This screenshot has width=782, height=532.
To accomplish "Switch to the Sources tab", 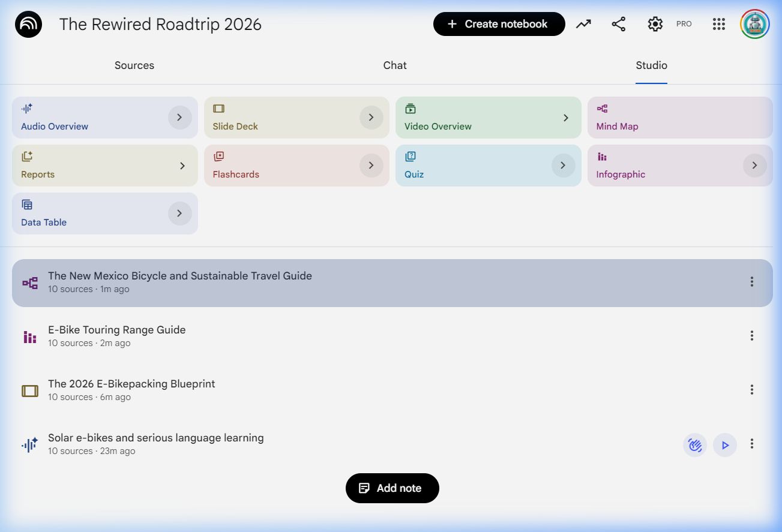I will [134, 65].
